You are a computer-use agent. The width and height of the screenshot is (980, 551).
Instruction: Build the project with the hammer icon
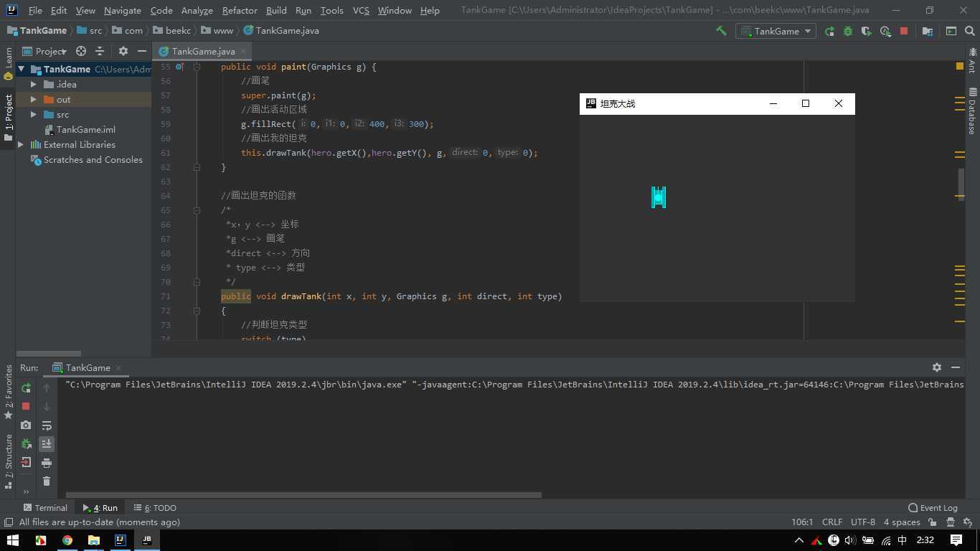721,31
